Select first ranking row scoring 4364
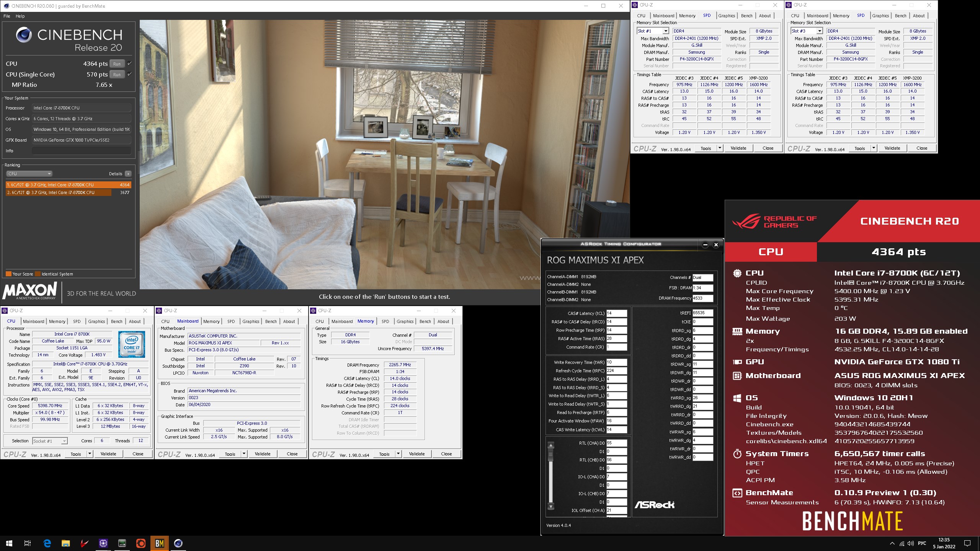Image resolution: width=980 pixels, height=551 pixels. click(69, 185)
